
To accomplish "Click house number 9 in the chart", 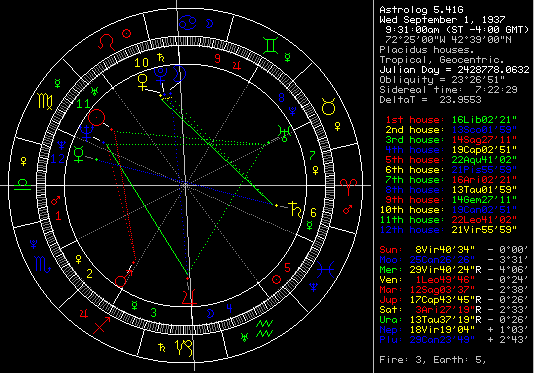I will pos(218,59).
